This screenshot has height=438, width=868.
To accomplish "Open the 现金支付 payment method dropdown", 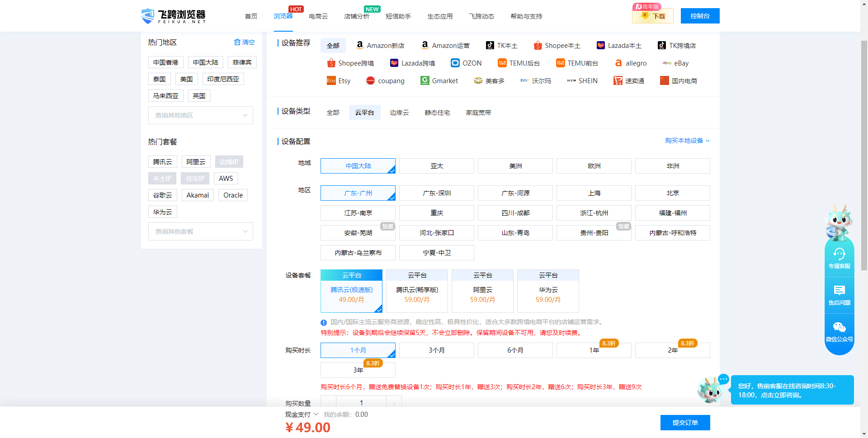I will (302, 414).
